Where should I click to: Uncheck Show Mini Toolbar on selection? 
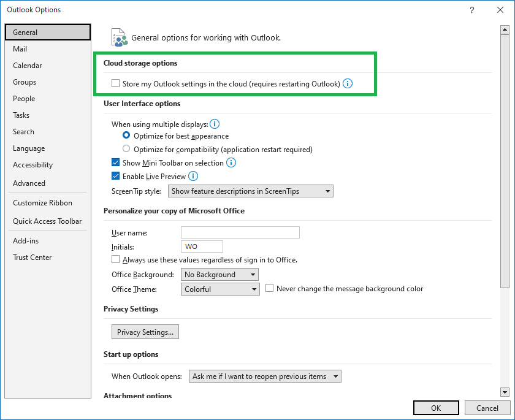coord(116,162)
